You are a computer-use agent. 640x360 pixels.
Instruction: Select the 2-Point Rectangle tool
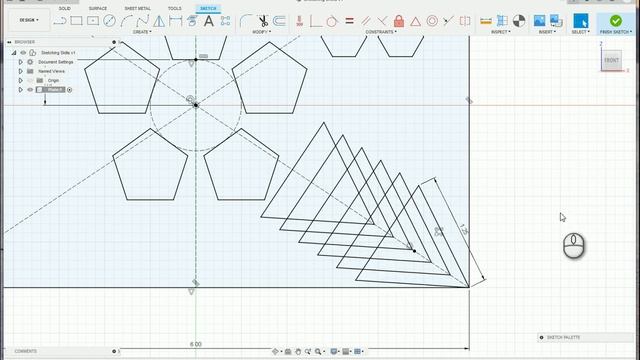[x=76, y=21]
